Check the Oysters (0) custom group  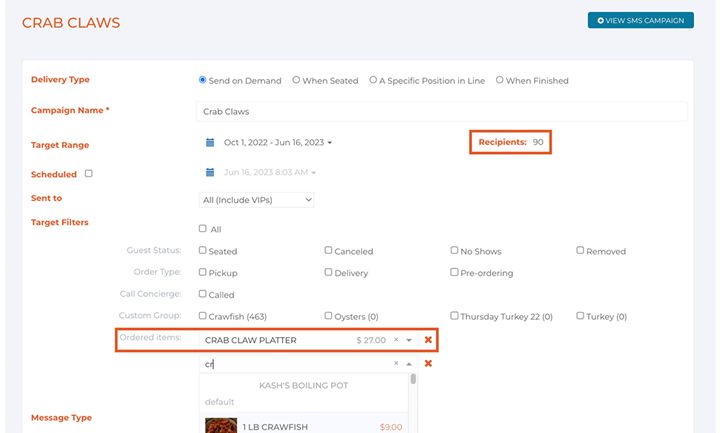pyautogui.click(x=328, y=316)
